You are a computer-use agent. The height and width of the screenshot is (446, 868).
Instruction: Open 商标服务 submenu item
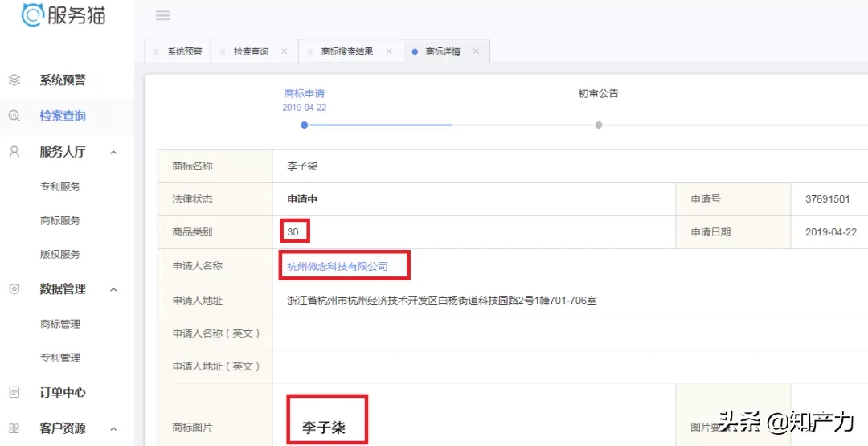60,221
